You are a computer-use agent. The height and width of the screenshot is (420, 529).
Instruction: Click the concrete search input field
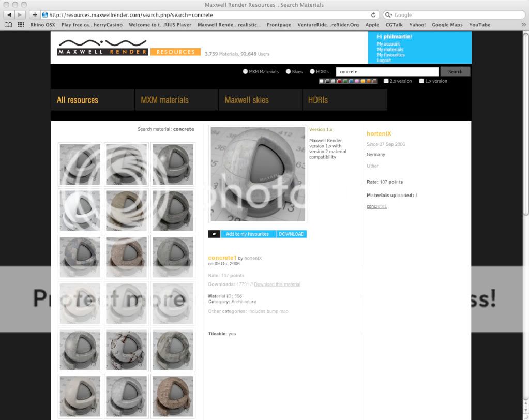[x=387, y=71]
